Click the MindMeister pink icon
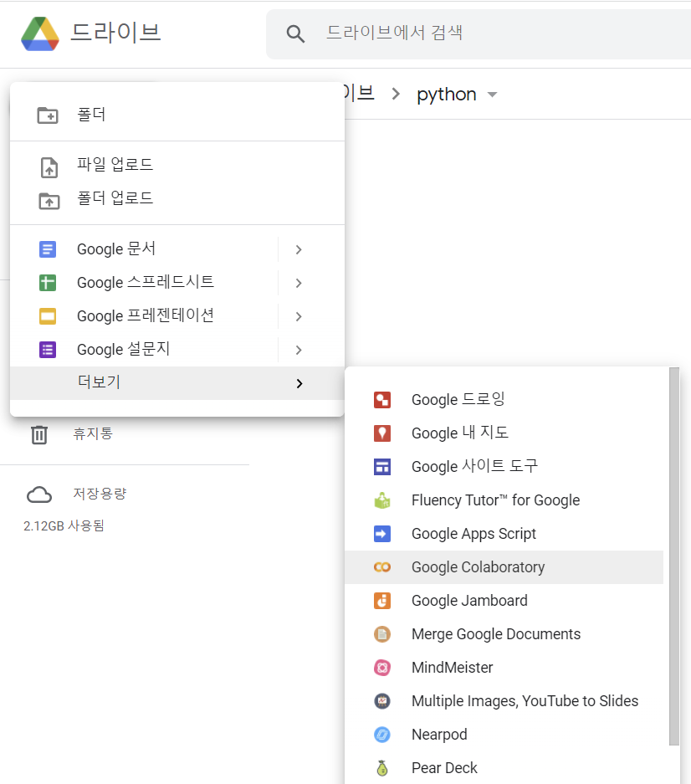Image resolution: width=691 pixels, height=784 pixels. (x=382, y=668)
